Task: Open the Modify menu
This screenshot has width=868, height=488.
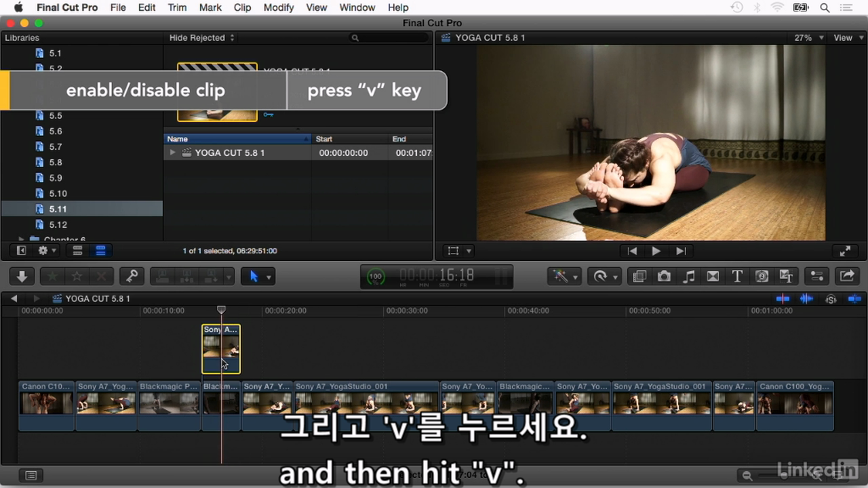Action: (279, 7)
